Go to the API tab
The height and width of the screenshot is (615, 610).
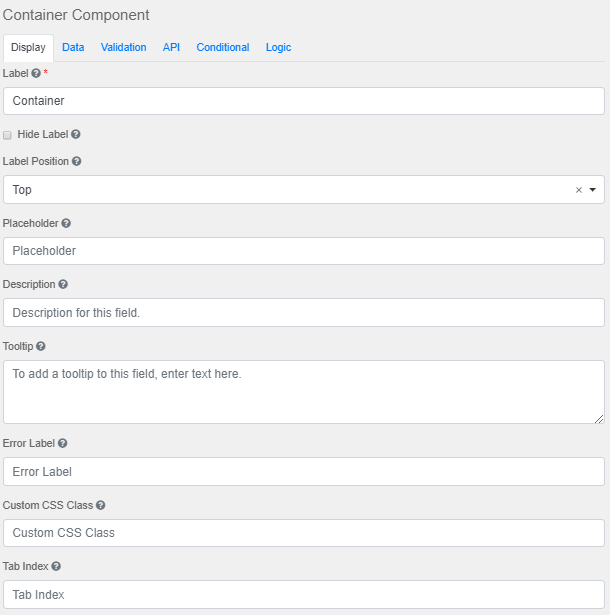[171, 47]
